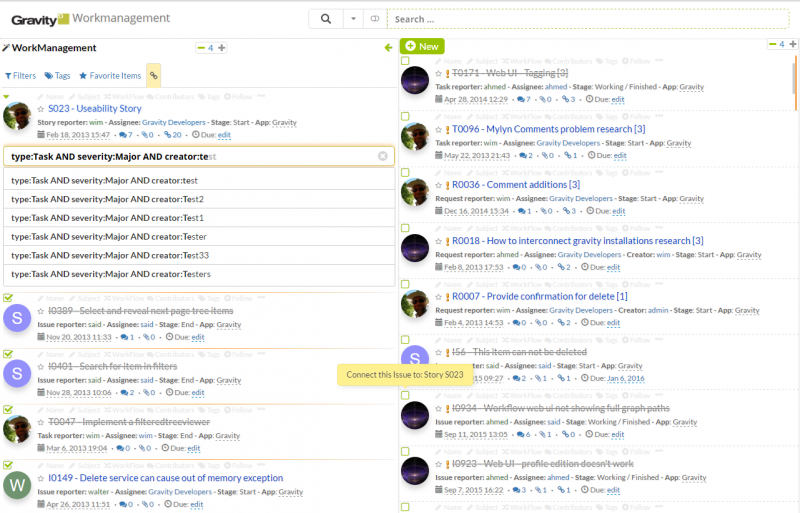Open R0036 - Comment additions link
Image resolution: width=800 pixels, height=513 pixels.
pyautogui.click(x=515, y=184)
